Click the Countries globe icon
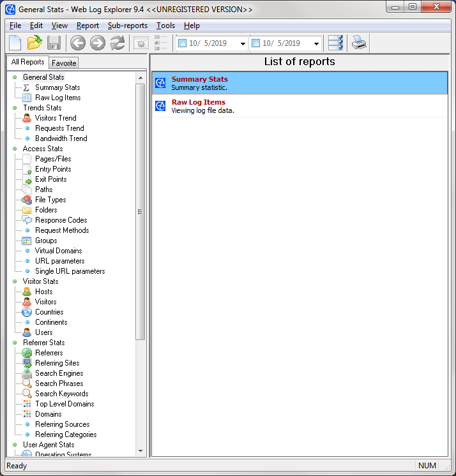This screenshot has height=476, width=456. 27,312
